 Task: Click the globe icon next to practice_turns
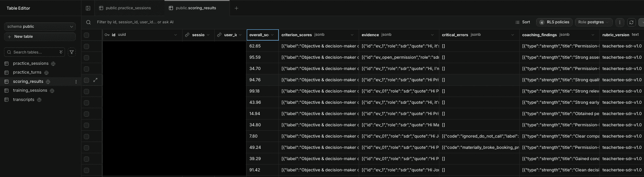click(46, 72)
